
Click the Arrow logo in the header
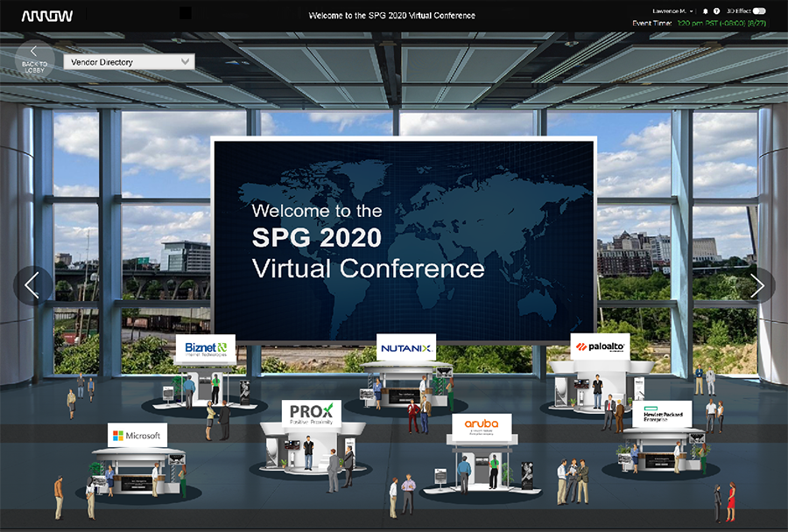click(x=47, y=16)
